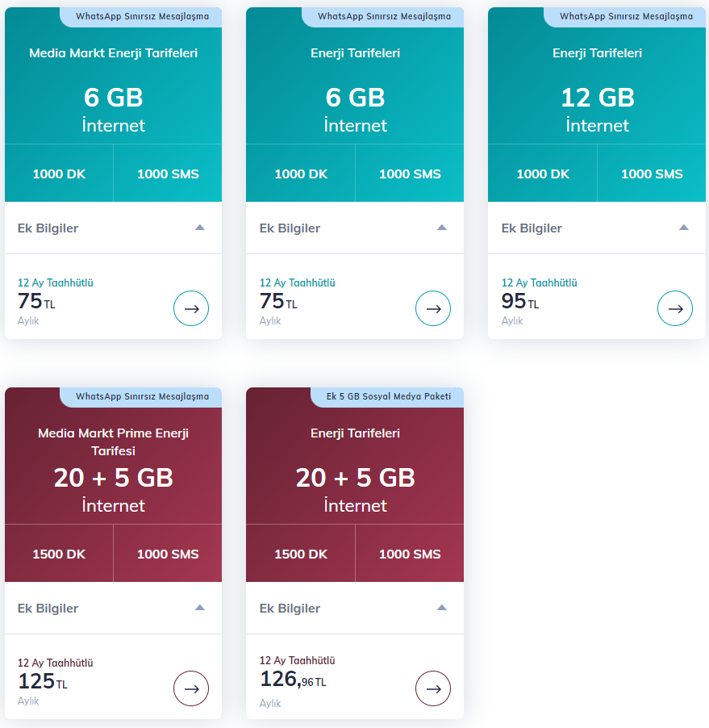Image resolution: width=709 pixels, height=728 pixels.
Task: Toggle Ek Bilgiler triangle on 126,96 TL card
Action: [442, 608]
